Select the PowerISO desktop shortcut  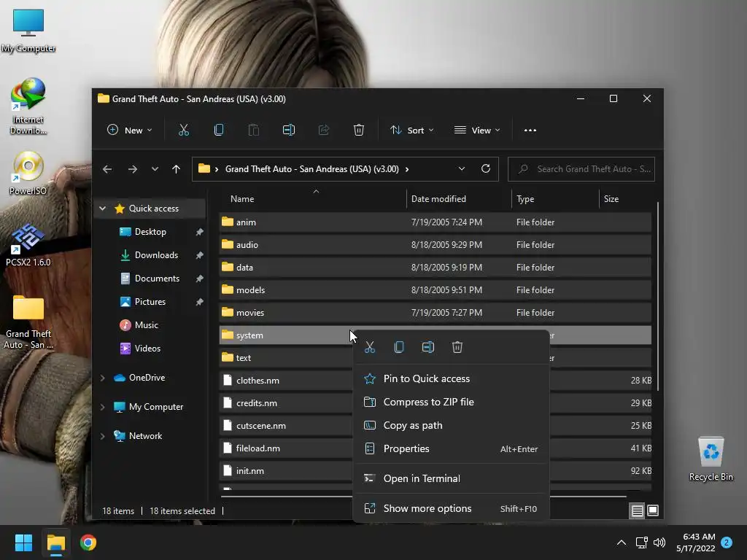(x=28, y=174)
